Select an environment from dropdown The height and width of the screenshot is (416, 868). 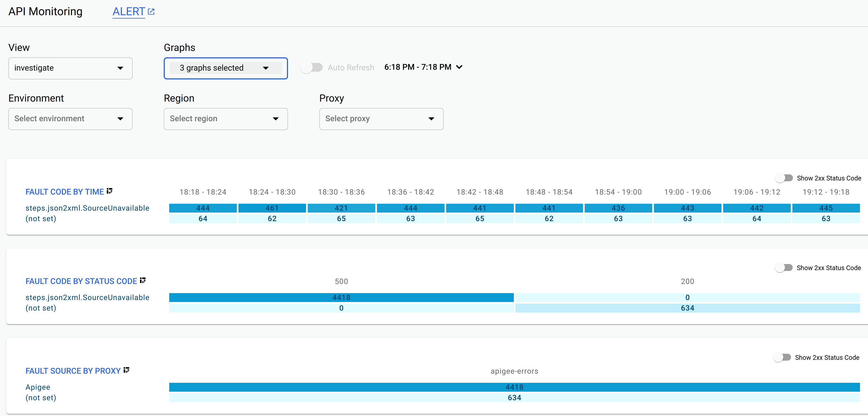coord(70,118)
